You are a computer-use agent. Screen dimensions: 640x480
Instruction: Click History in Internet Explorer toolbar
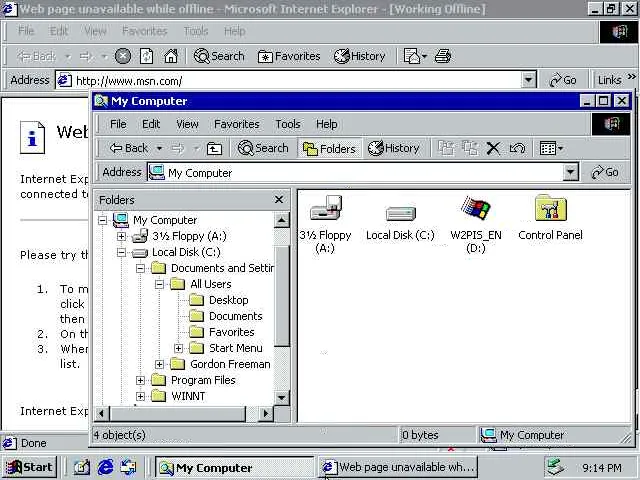[360, 56]
